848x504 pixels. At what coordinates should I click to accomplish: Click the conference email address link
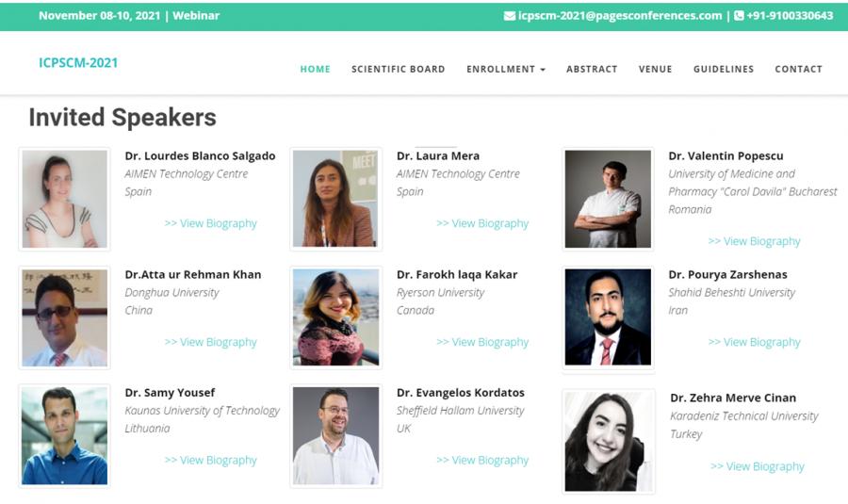point(620,16)
